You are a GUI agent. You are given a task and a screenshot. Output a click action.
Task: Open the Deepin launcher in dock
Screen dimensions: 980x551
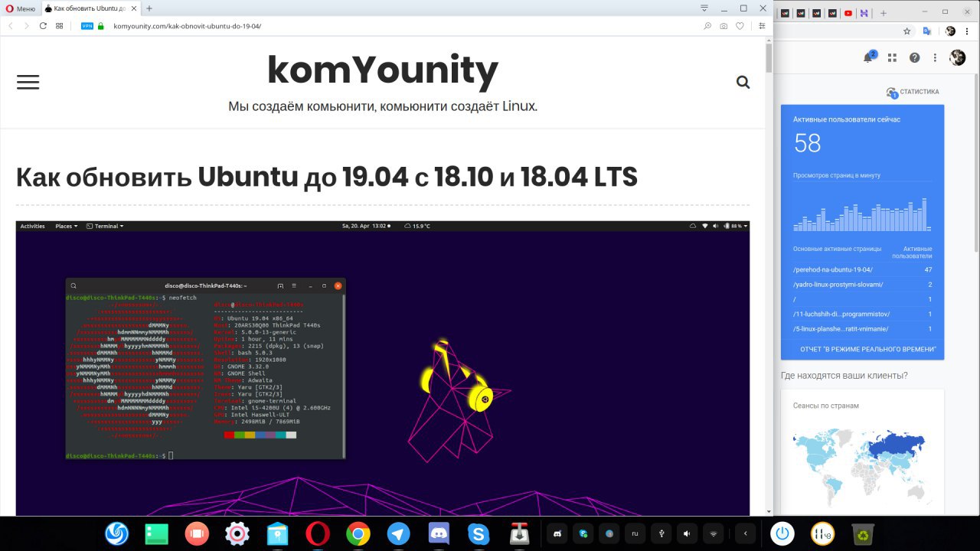pyautogui.click(x=116, y=533)
